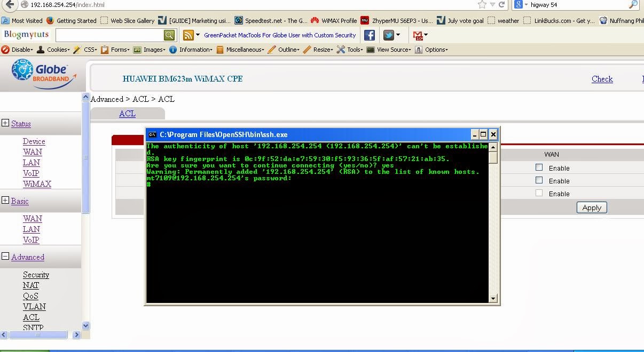Viewport: 644px width, 352px height.
Task: Click the Check link in the header
Action: click(x=602, y=79)
